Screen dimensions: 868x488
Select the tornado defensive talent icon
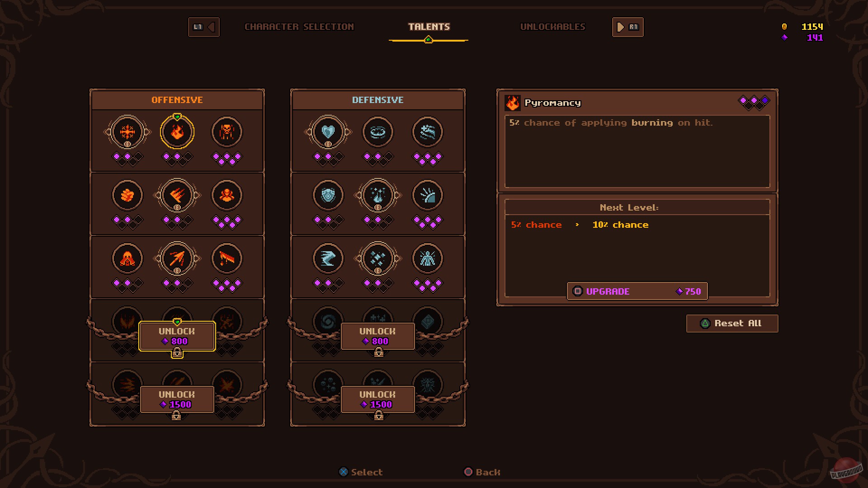click(x=328, y=258)
